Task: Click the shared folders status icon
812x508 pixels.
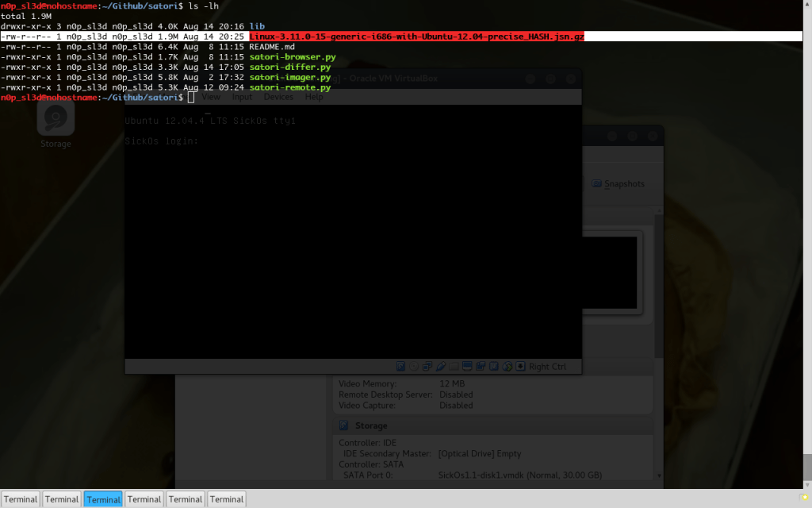Action: click(x=454, y=366)
